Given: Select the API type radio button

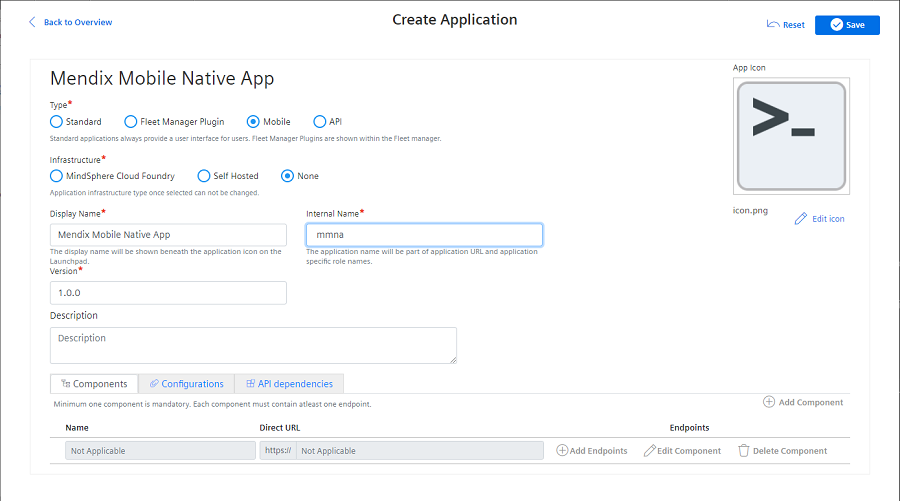Looking at the screenshot, I should [x=319, y=122].
